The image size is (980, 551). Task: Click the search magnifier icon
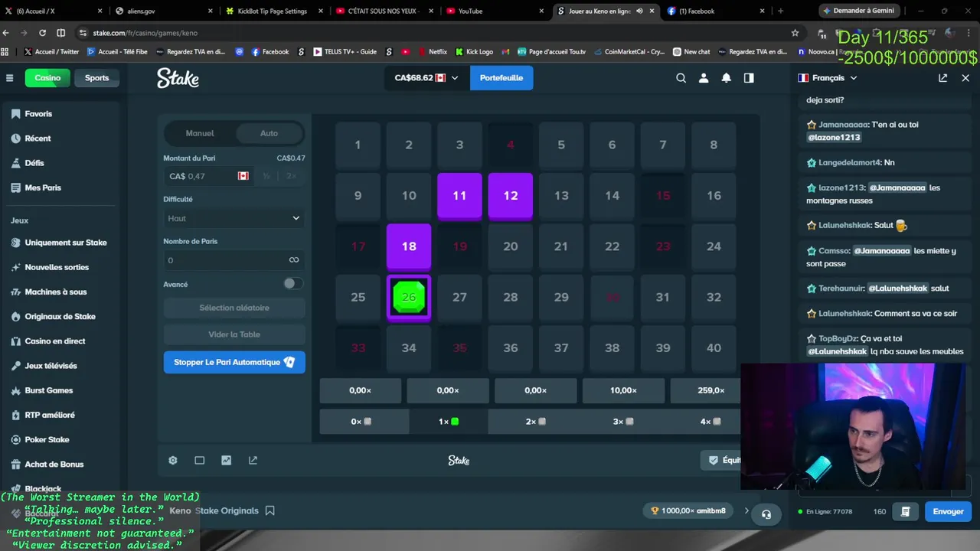[x=681, y=78]
